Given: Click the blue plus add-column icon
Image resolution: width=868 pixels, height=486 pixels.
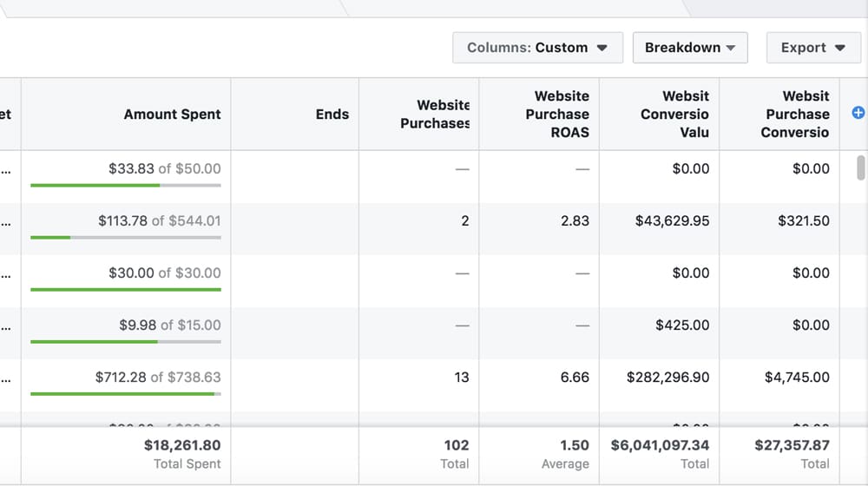Looking at the screenshot, I should (858, 113).
